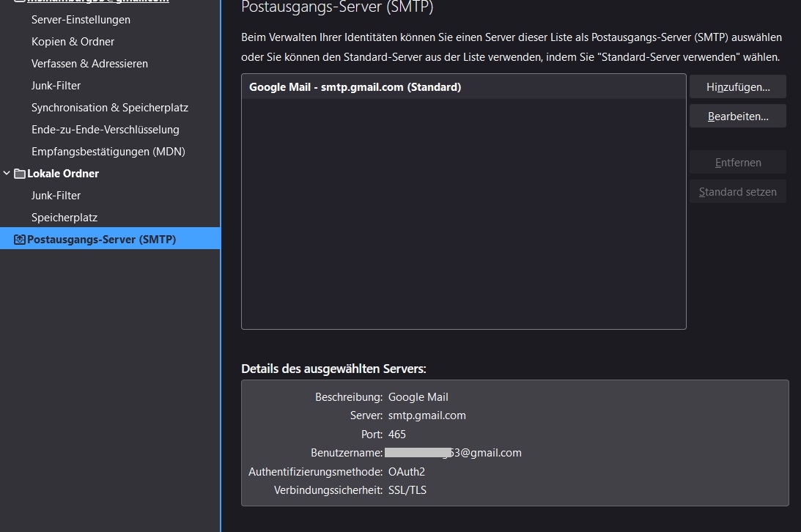Click the smtp.gmail.com value in server details
Screen dimensions: 801x532
pyautogui.click(x=427, y=415)
